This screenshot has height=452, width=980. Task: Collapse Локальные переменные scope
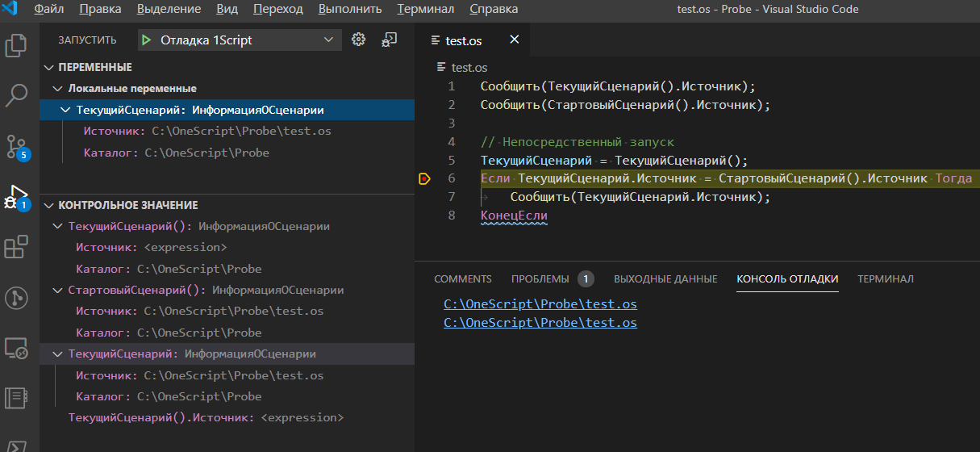pyautogui.click(x=56, y=89)
